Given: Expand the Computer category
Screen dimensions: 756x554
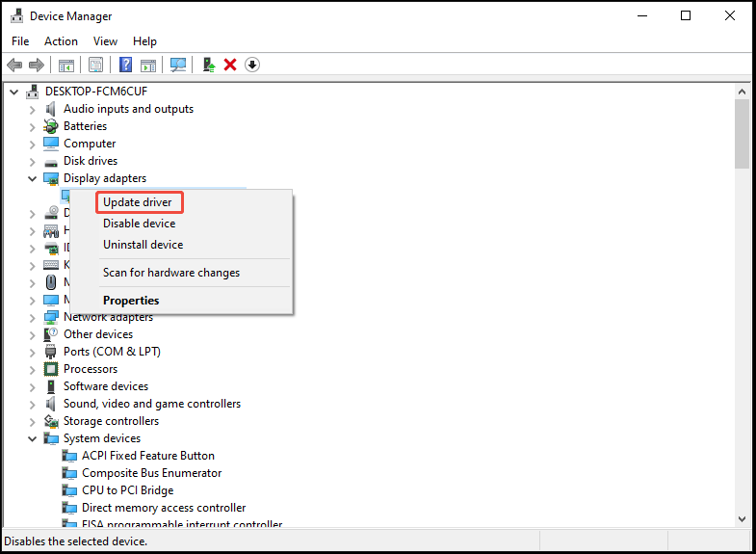Looking at the screenshot, I should click(33, 145).
